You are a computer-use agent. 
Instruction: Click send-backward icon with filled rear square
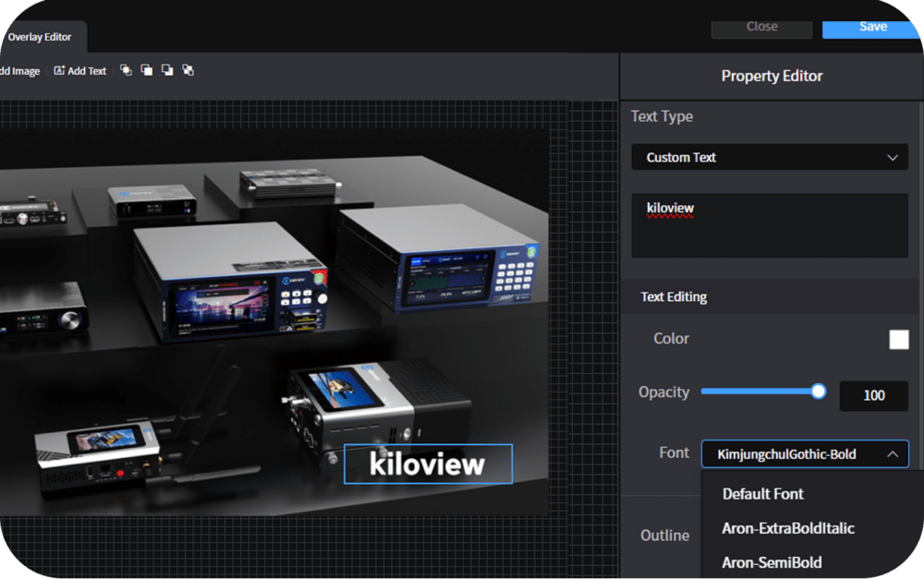click(167, 70)
